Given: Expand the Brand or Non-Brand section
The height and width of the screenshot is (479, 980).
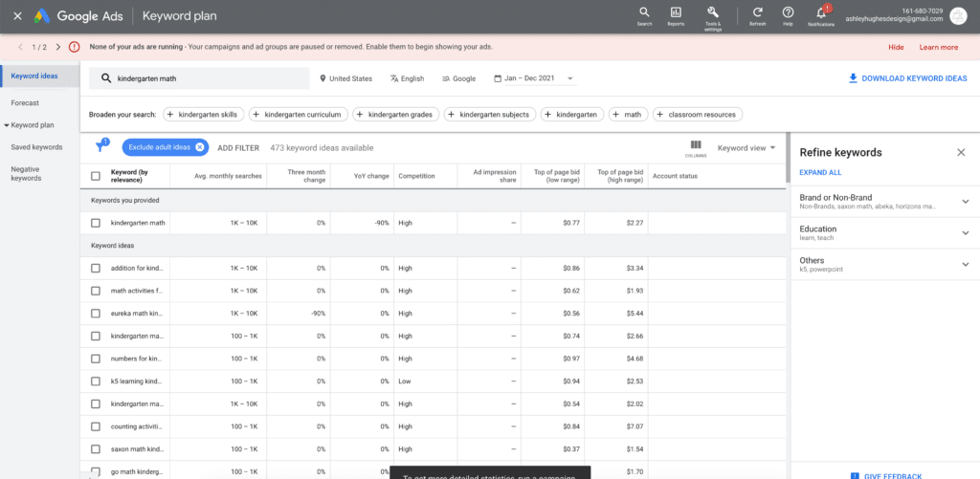Looking at the screenshot, I should point(965,202).
